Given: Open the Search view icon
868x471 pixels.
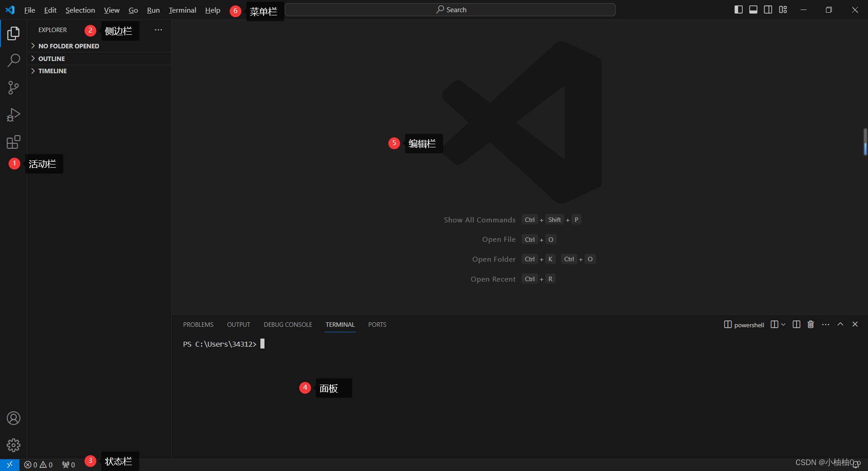Looking at the screenshot, I should point(14,60).
